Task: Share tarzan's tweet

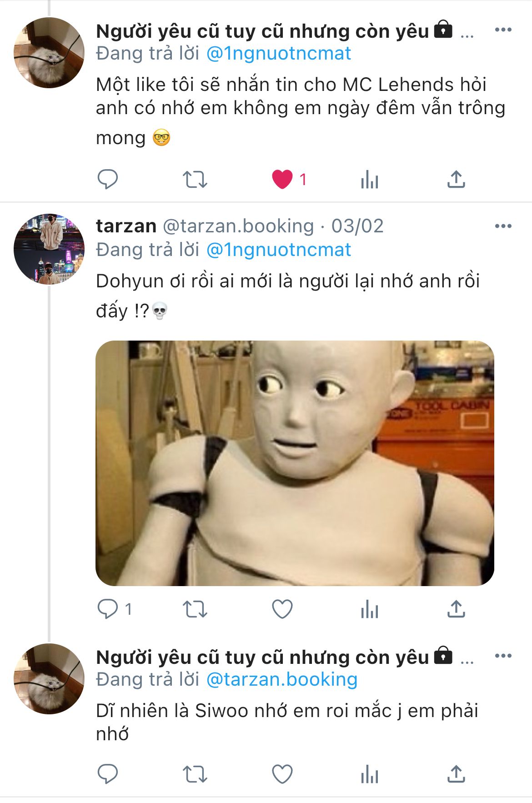Action: pos(456,609)
